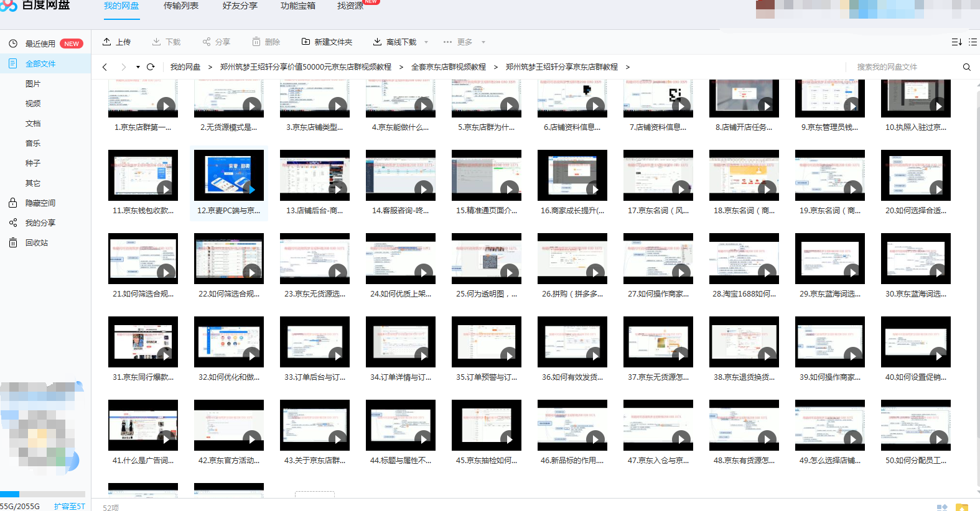Click file name 45.京东抽检如何

click(487, 461)
